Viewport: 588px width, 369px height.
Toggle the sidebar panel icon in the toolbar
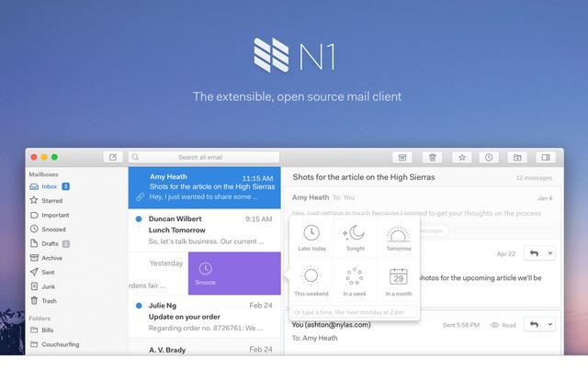point(546,158)
